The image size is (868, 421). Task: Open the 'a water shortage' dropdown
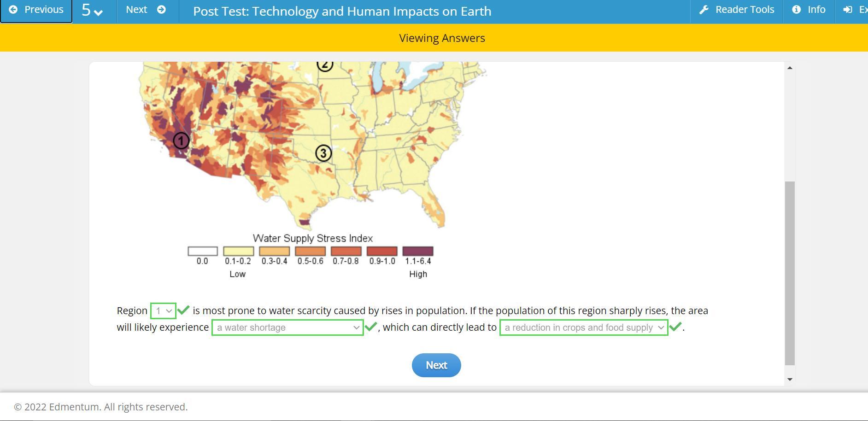point(287,327)
